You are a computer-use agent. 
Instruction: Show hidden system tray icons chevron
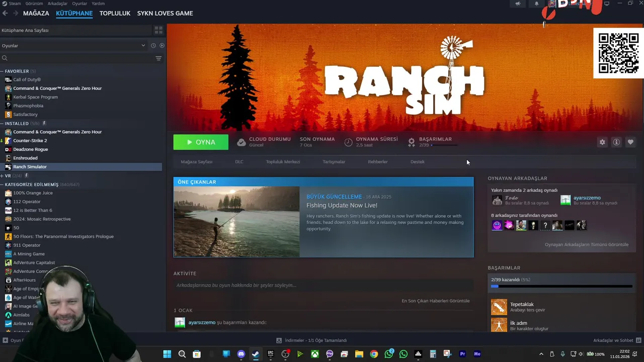pos(541,354)
